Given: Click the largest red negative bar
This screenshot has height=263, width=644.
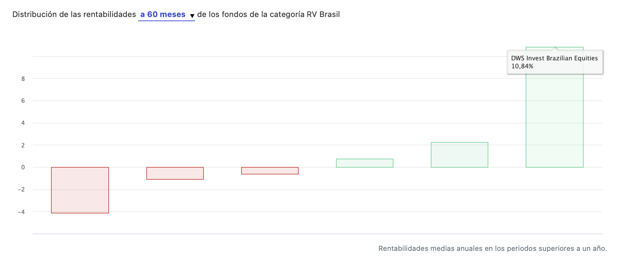Looking at the screenshot, I should pos(80,190).
